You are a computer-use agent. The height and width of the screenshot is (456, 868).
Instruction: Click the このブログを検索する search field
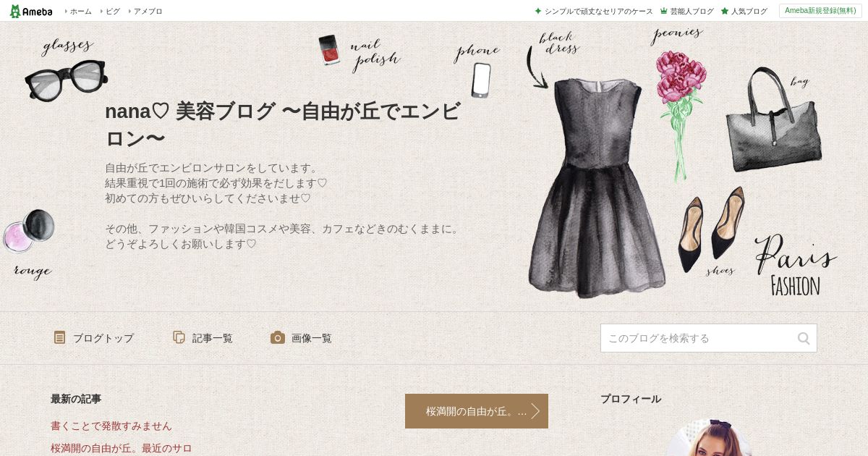[699, 338]
